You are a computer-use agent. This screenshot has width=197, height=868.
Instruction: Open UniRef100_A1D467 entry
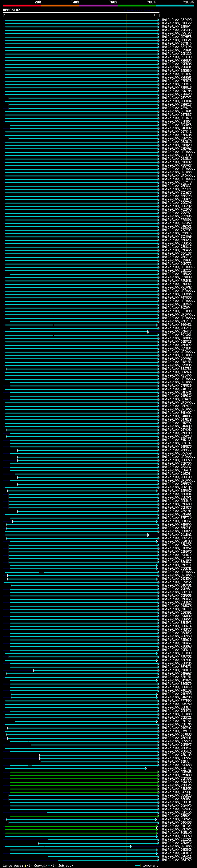pos(177,643)
